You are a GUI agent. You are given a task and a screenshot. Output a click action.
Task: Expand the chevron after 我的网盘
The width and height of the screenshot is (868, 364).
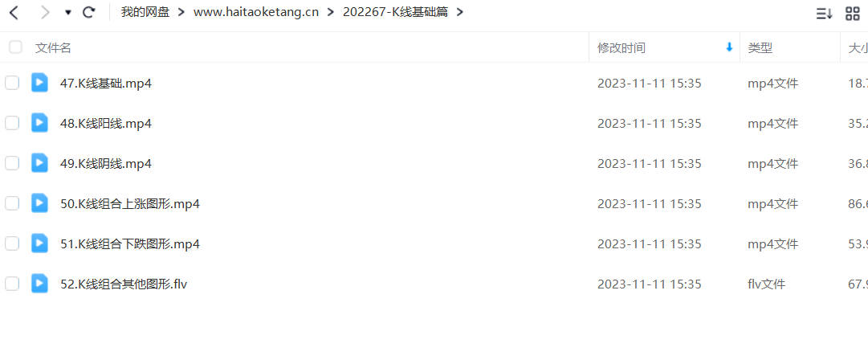click(x=181, y=12)
